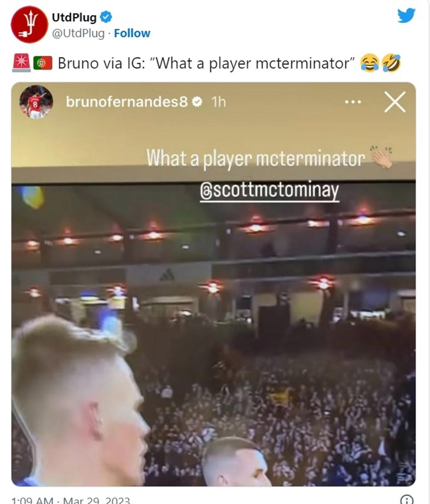The height and width of the screenshot is (504, 430).
Task: Open the tweet timestamp Mar 29, 2023
Action: coord(70,500)
